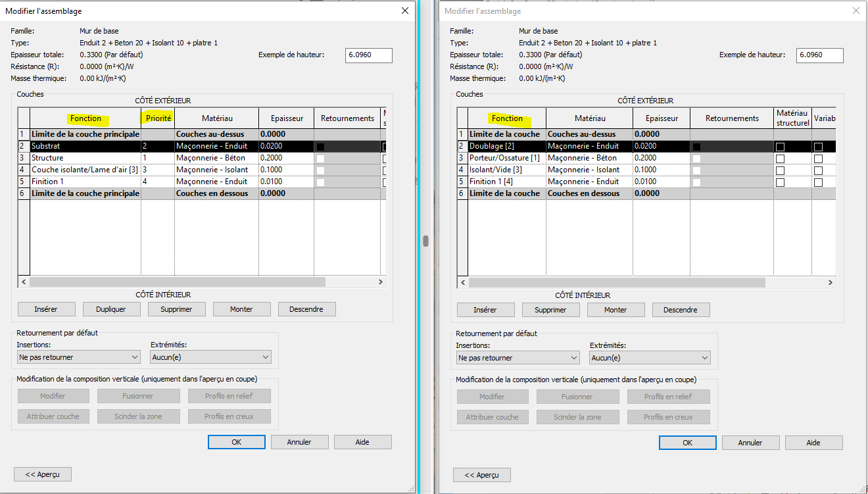This screenshot has height=494, width=868.
Task: Select the Substrat layer row
Action: [85, 146]
